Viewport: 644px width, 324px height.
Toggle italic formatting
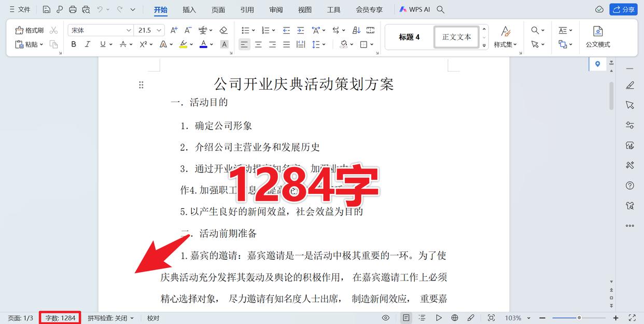(x=87, y=44)
